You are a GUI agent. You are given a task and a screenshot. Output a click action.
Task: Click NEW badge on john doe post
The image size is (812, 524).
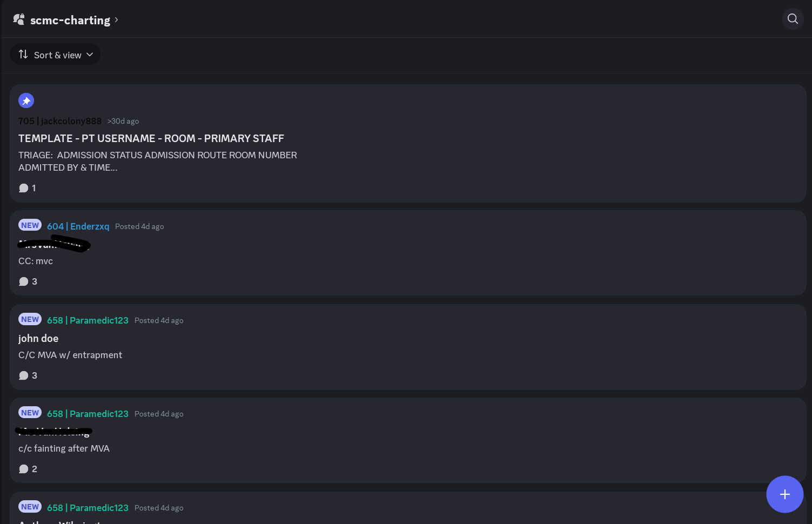(x=30, y=319)
